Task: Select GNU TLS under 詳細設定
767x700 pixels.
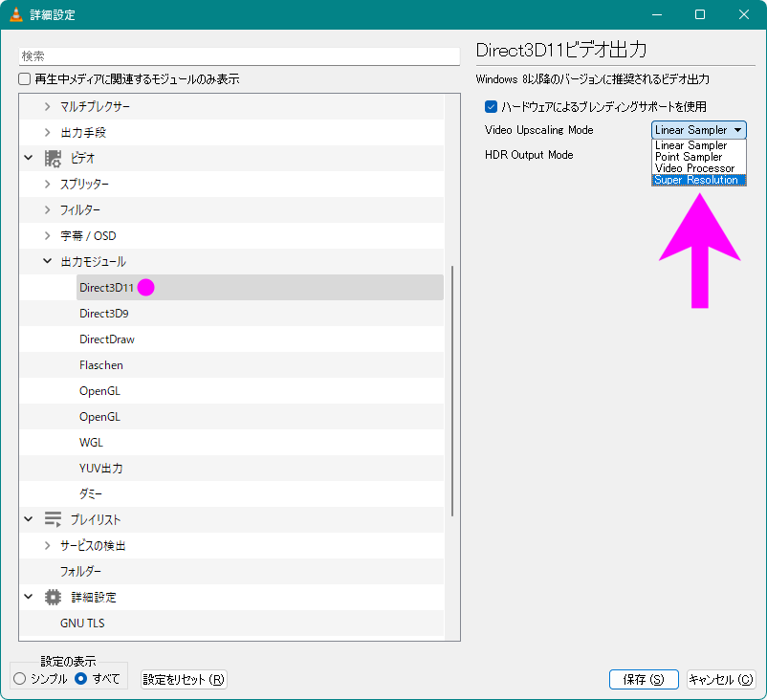Action: (x=82, y=623)
